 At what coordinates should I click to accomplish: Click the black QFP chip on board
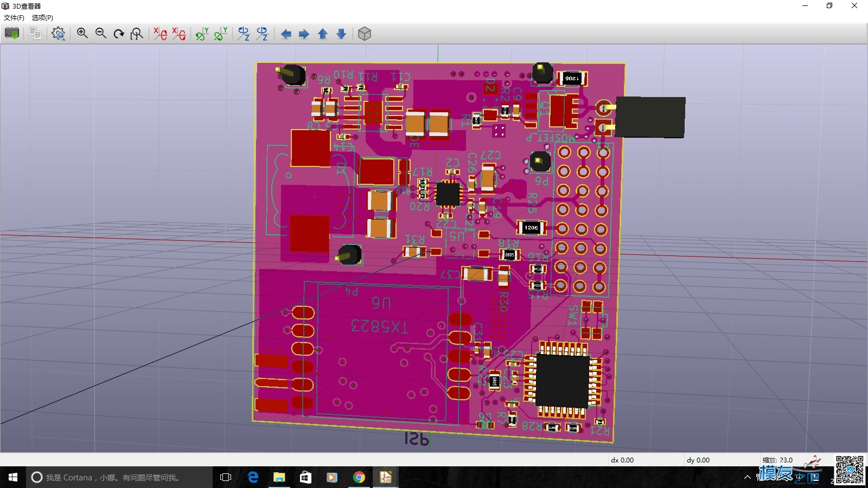point(563,381)
